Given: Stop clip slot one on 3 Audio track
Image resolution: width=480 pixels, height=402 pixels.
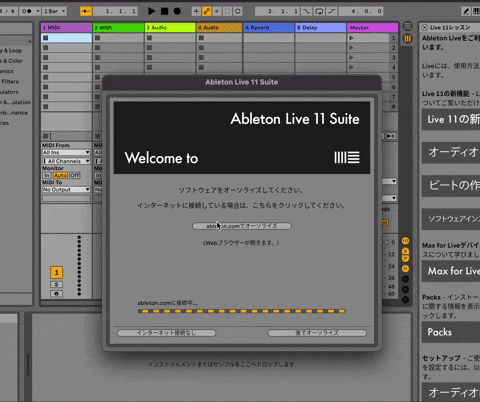Looking at the screenshot, I should click(x=149, y=38).
